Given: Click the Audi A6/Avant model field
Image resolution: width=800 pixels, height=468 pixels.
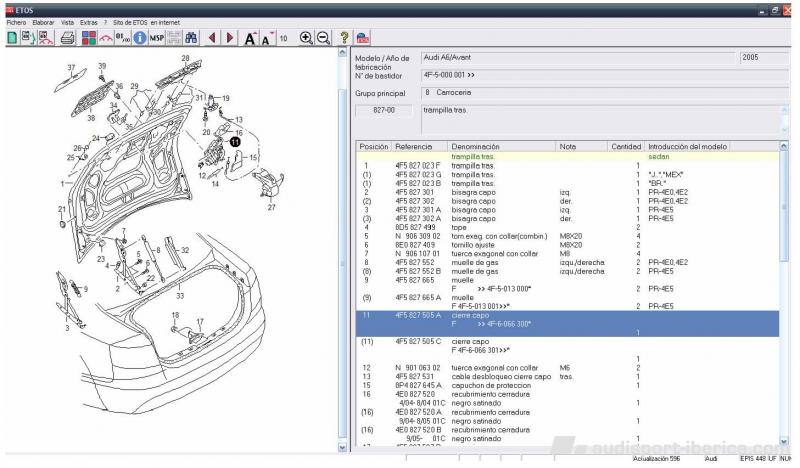Looking at the screenshot, I should tap(579, 58).
